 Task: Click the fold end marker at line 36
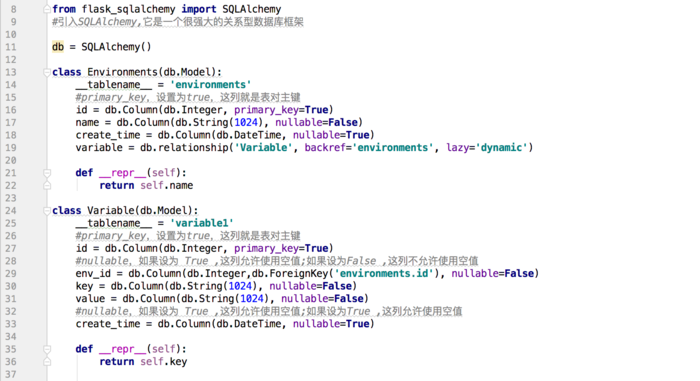[x=47, y=361]
